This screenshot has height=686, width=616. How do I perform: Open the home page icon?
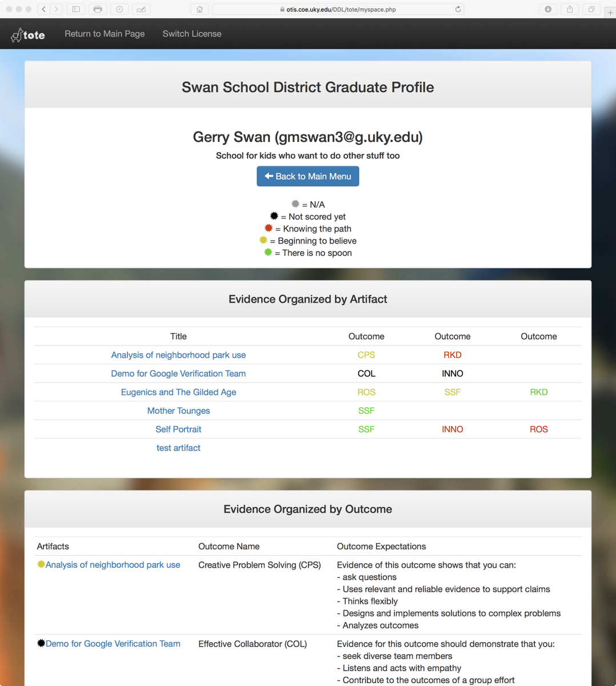(x=199, y=9)
